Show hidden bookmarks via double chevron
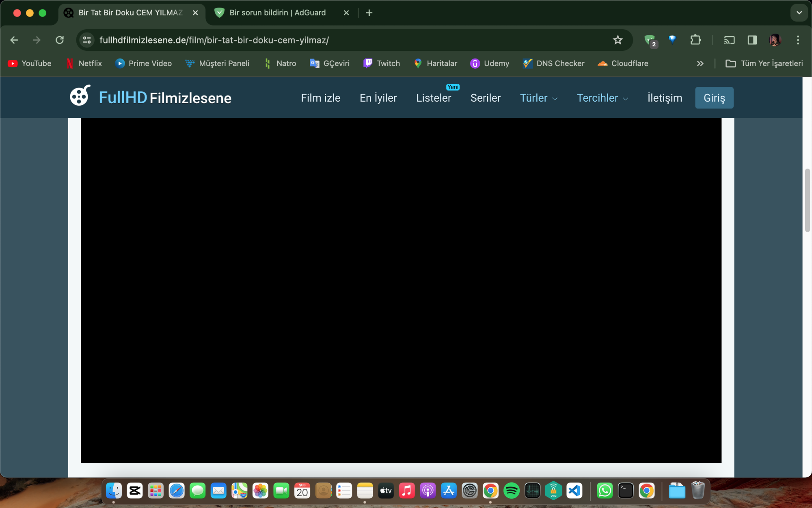 (x=700, y=63)
